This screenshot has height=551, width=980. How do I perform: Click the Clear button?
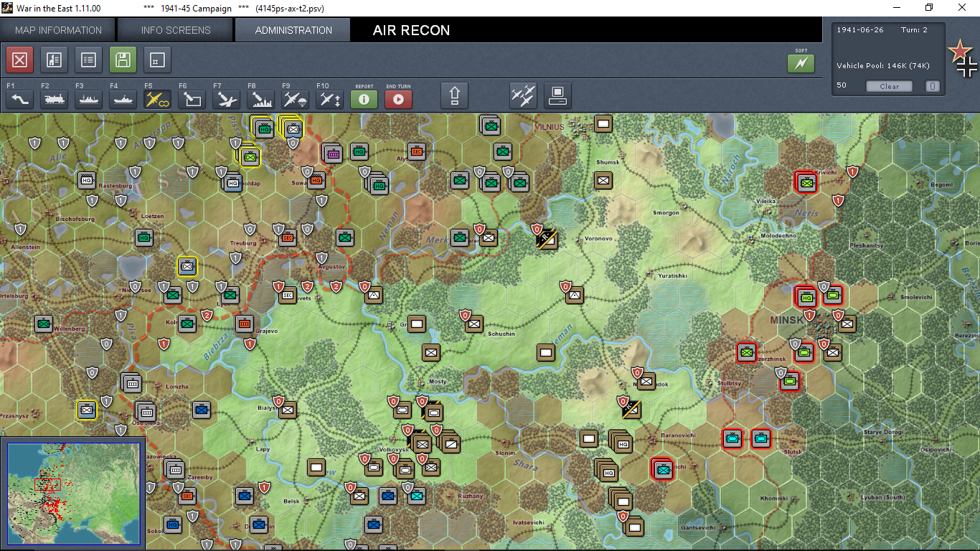click(x=889, y=86)
